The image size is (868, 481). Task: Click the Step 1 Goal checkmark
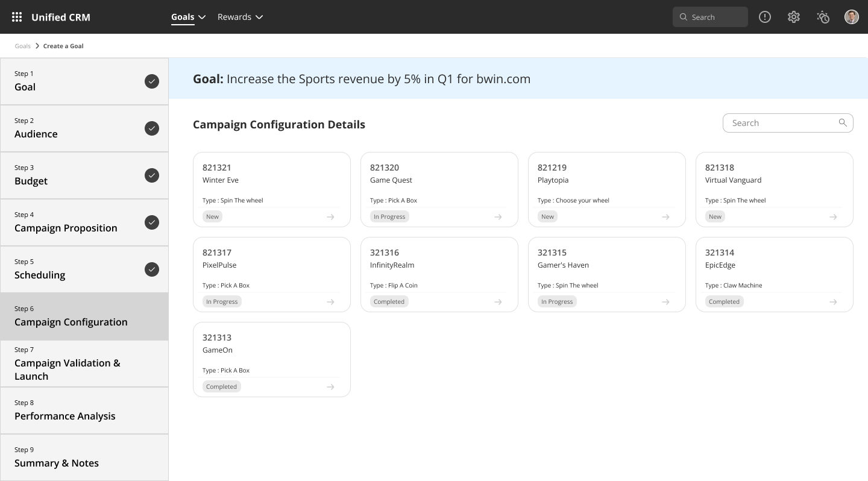[152, 81]
